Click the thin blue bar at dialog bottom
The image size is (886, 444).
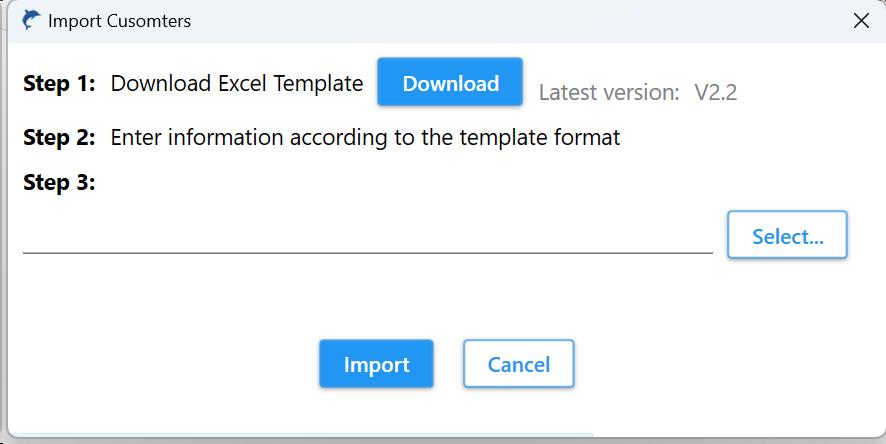pyautogui.click(x=300, y=435)
